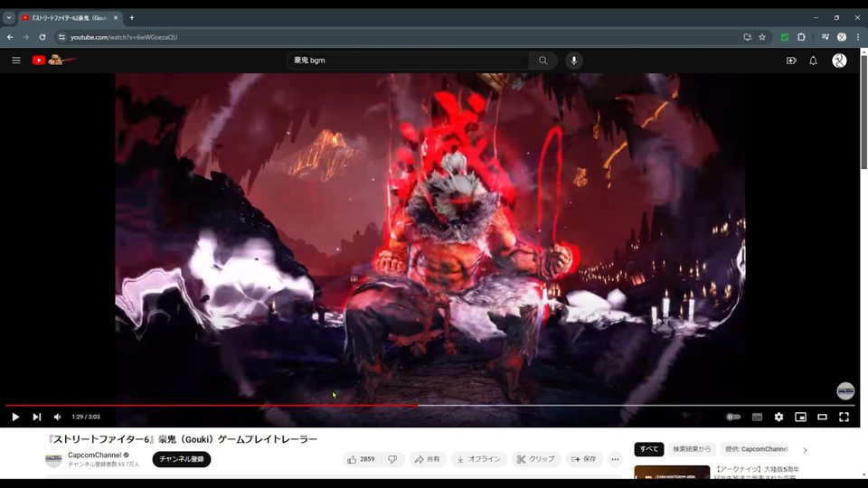Dislike the video thumbs-down
868x488 pixels.
tap(392, 459)
